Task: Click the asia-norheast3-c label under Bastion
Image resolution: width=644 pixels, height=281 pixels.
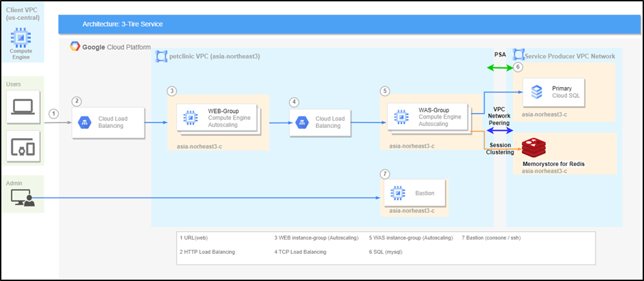Action: 412,211
